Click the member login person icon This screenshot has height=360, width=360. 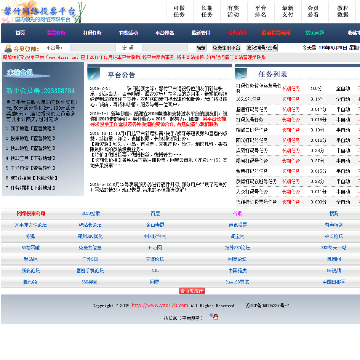coord(9,49)
